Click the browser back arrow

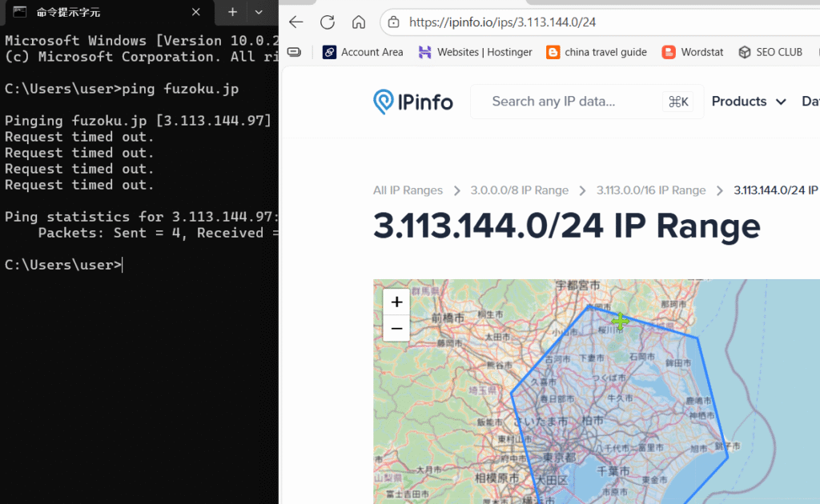[x=296, y=22]
